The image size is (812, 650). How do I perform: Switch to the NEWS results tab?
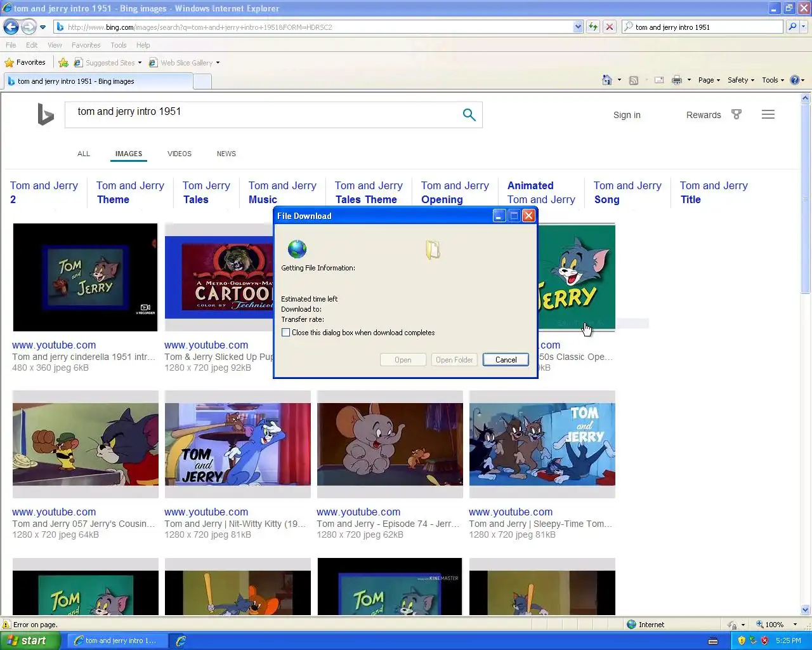pos(226,154)
